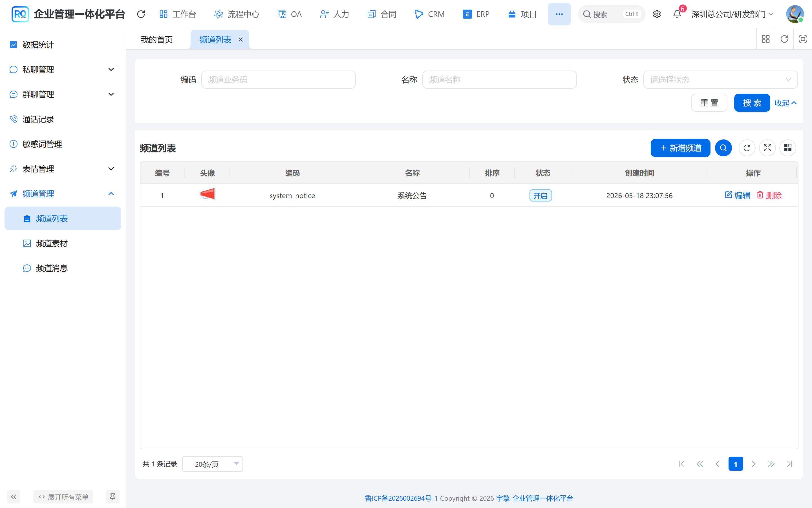Open the 人力 module
Screen dimensions: 812x508
pos(335,14)
